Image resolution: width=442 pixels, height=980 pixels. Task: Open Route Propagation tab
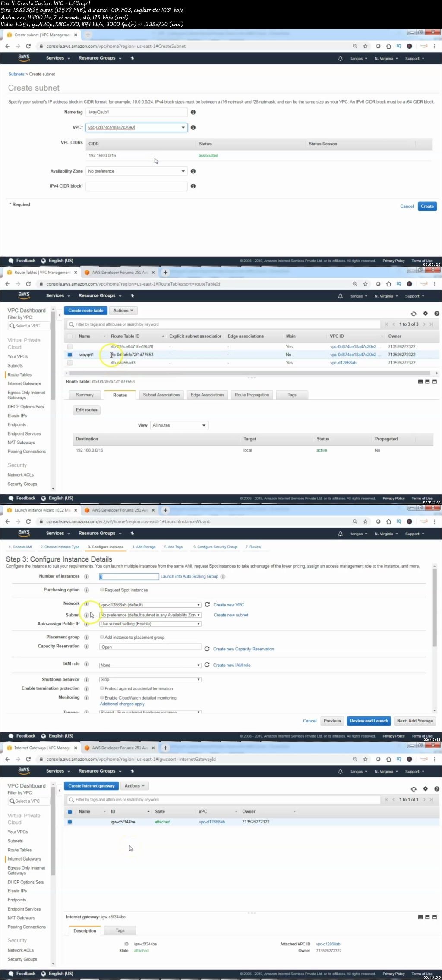click(252, 395)
